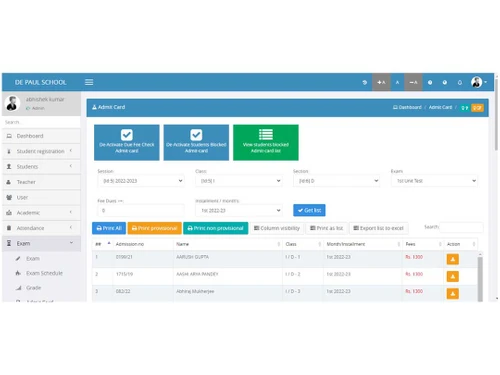Open Exam submenu item with pencil icon
The image size is (500, 375).
[x=41, y=259]
